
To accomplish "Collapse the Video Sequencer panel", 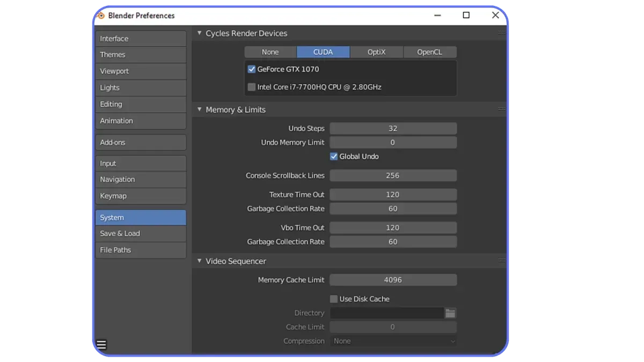I will pyautogui.click(x=200, y=261).
